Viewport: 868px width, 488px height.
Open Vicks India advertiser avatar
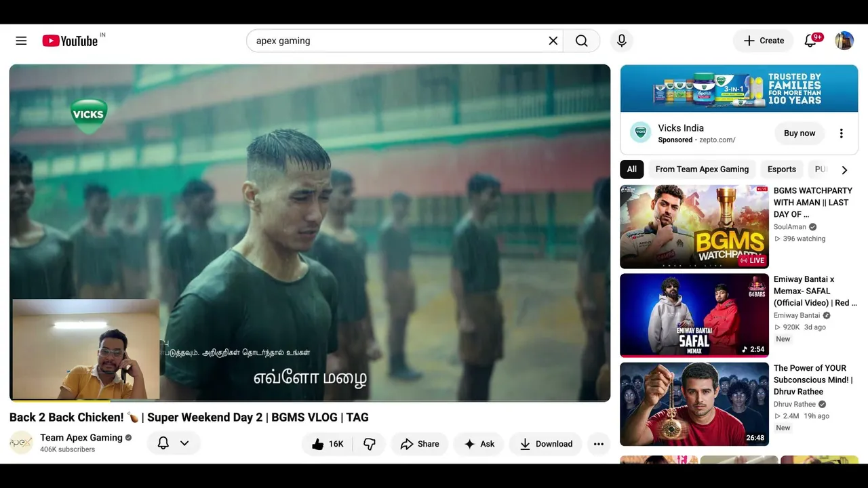(641, 133)
